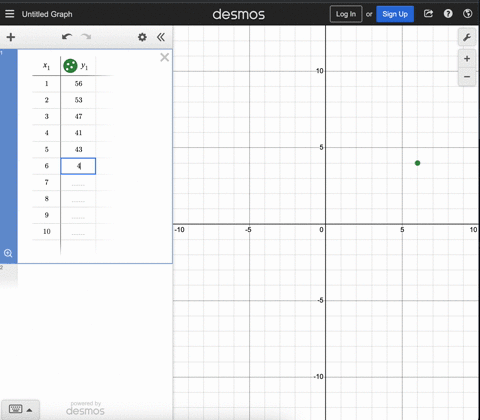Select x1 cell with value 8
This screenshot has width=480, height=420.
point(46,199)
